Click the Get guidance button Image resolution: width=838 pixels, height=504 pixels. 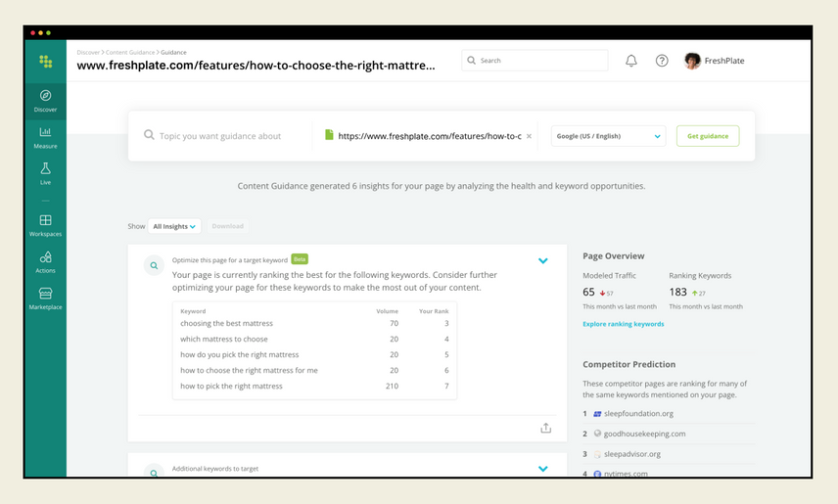click(708, 136)
